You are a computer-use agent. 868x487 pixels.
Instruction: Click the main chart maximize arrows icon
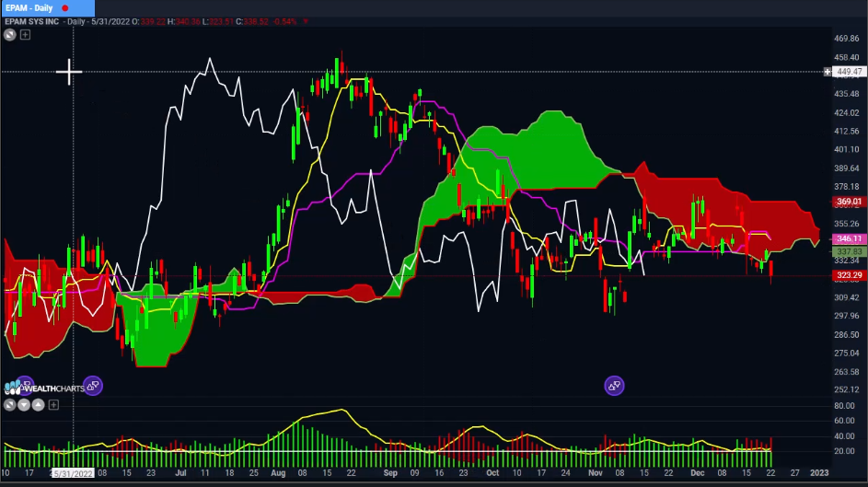tap(10, 35)
